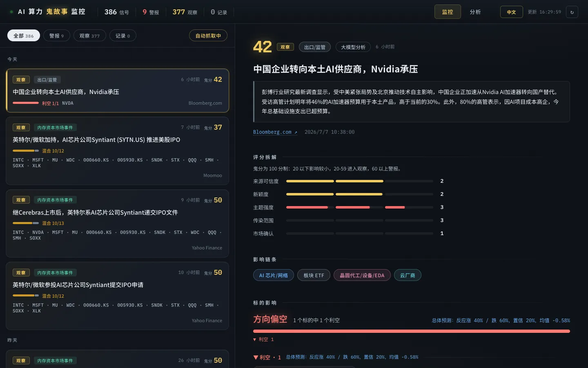Toggle the 自动抓取中 auto-fetch button

click(208, 36)
